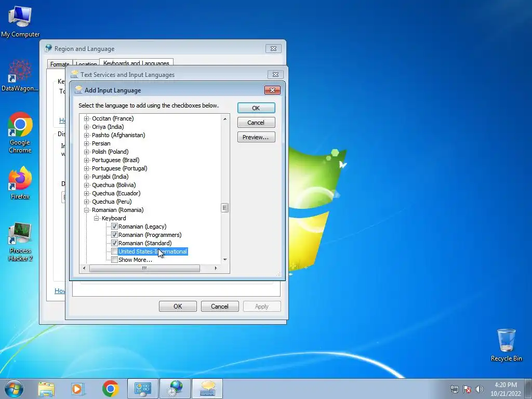Click vertical scrollbar thumb in language list

224,208
